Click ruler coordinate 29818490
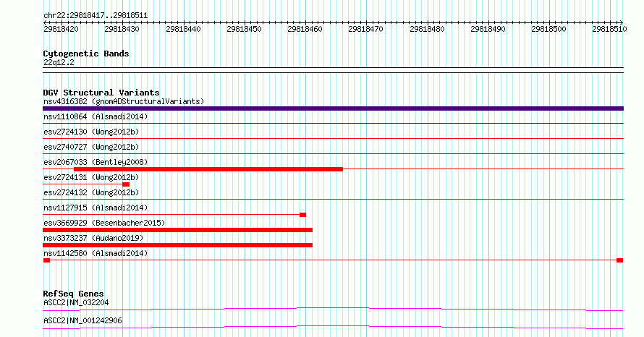This screenshot has width=644, height=337. (488, 29)
